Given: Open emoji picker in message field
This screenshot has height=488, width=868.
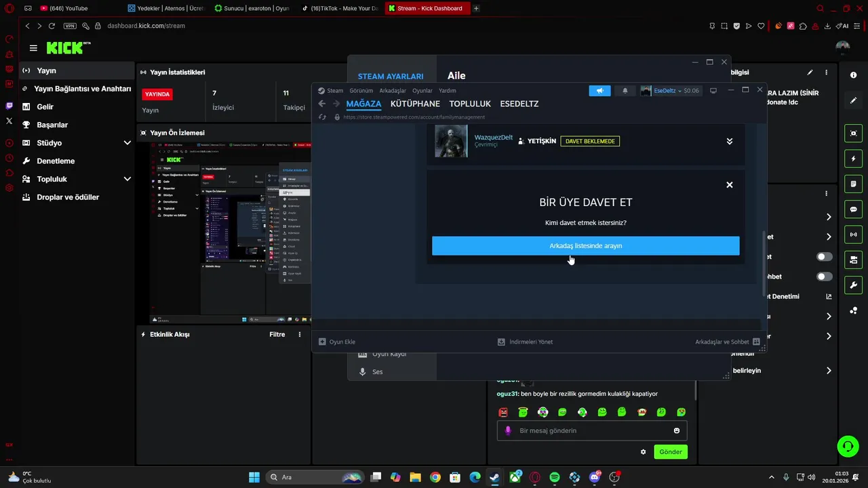Looking at the screenshot, I should pyautogui.click(x=677, y=430).
